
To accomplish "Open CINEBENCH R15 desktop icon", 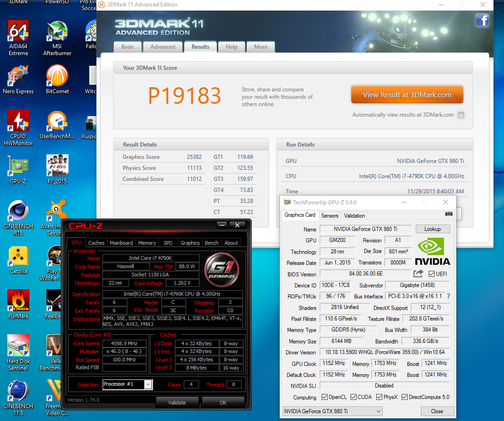I will pyautogui.click(x=18, y=218).
